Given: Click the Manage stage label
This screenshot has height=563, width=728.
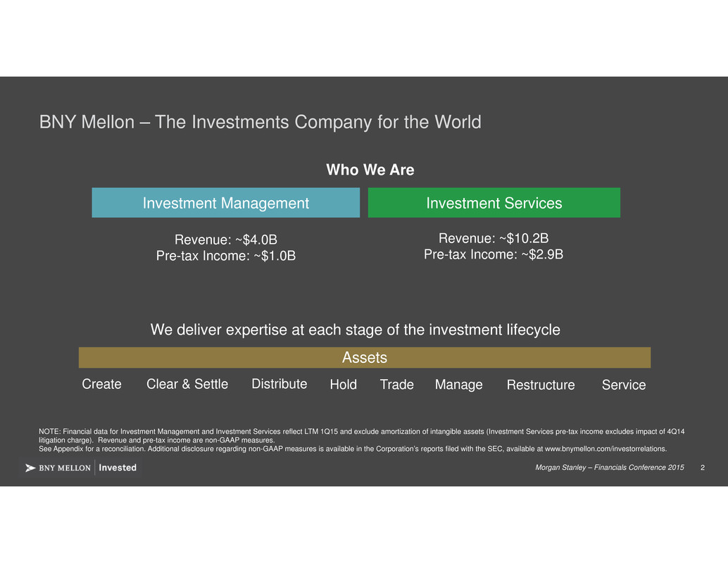Looking at the screenshot, I should [x=459, y=385].
